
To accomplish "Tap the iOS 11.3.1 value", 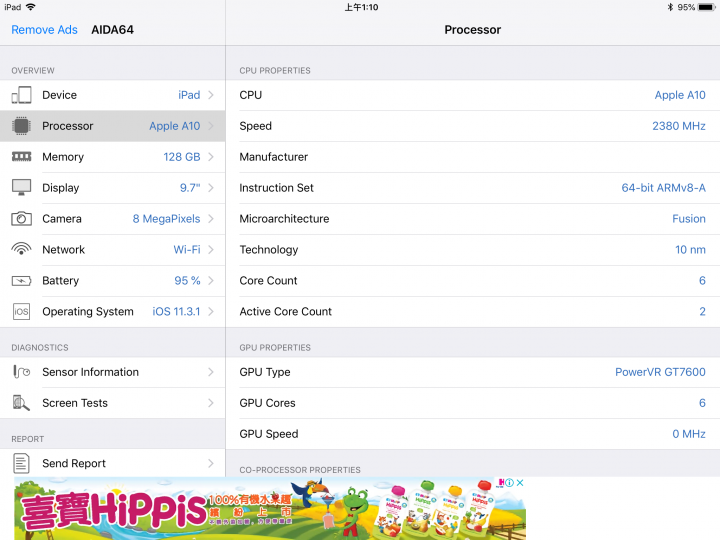I will pyautogui.click(x=176, y=311).
